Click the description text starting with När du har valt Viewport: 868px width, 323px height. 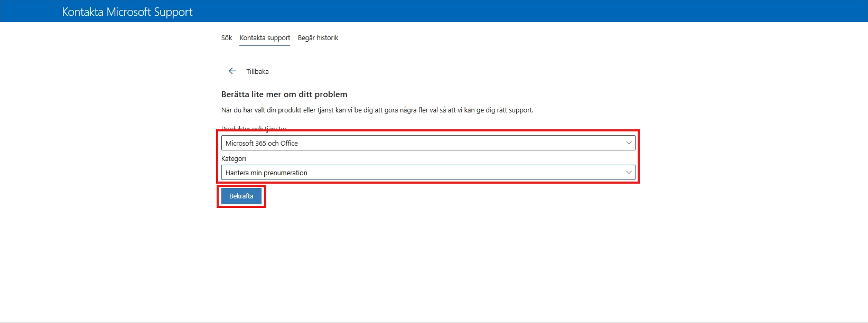click(377, 110)
